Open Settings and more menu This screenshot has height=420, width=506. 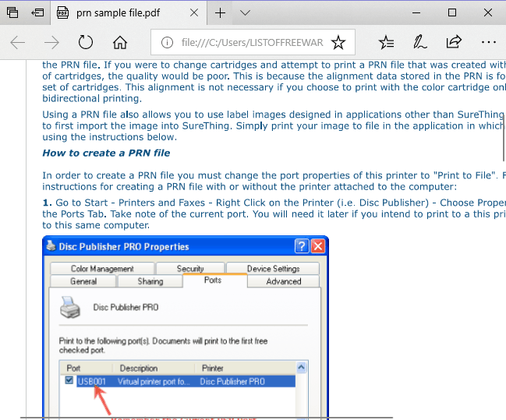point(489,42)
